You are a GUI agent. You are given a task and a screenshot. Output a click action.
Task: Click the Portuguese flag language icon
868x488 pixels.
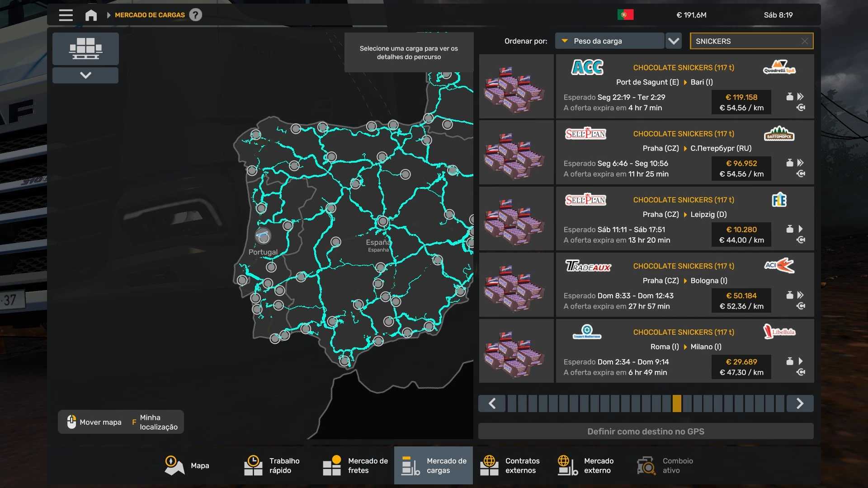(625, 15)
